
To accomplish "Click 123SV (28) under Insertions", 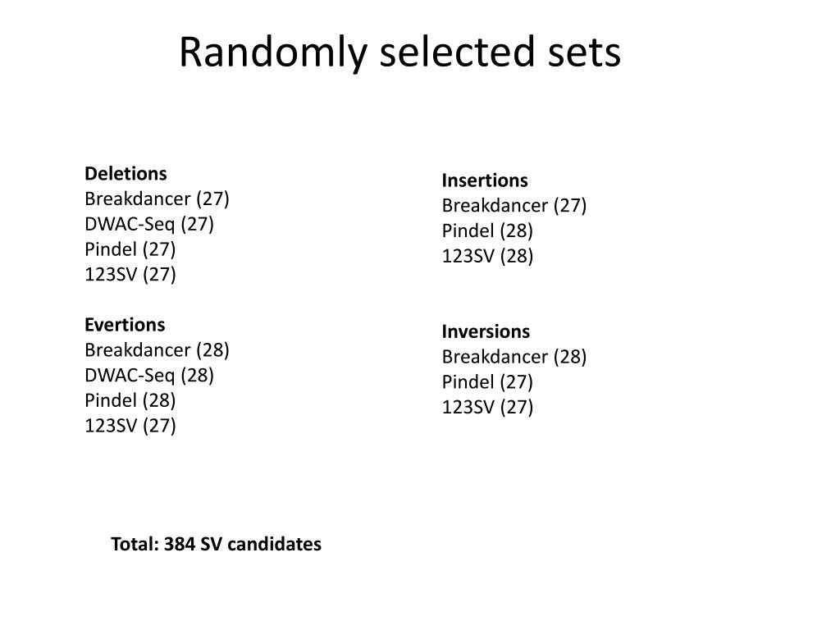I will tap(487, 256).
